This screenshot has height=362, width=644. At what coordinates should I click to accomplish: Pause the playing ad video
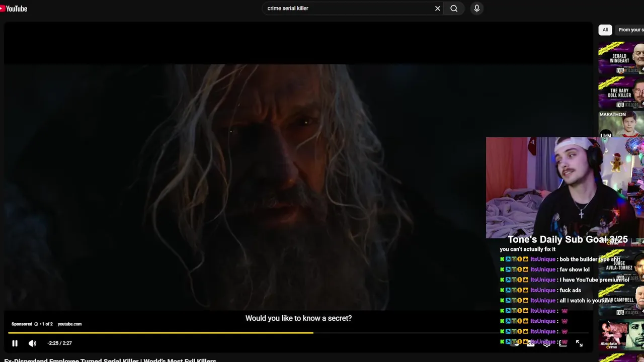click(15, 343)
